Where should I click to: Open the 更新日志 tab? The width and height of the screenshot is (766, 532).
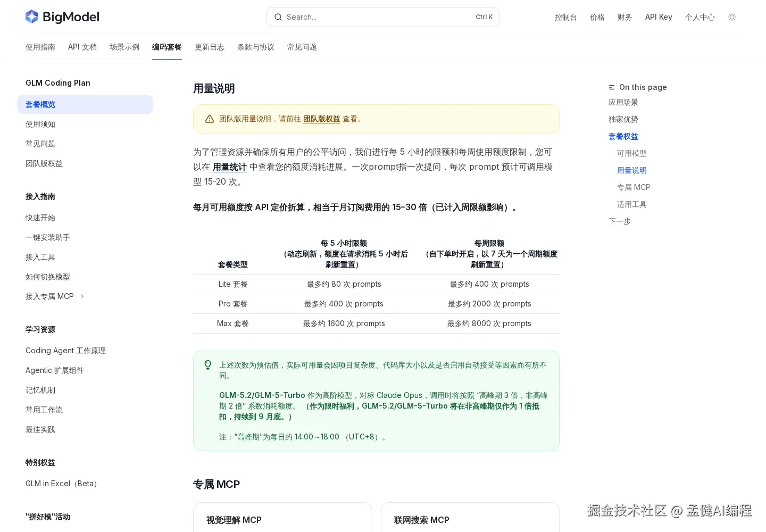(x=210, y=47)
